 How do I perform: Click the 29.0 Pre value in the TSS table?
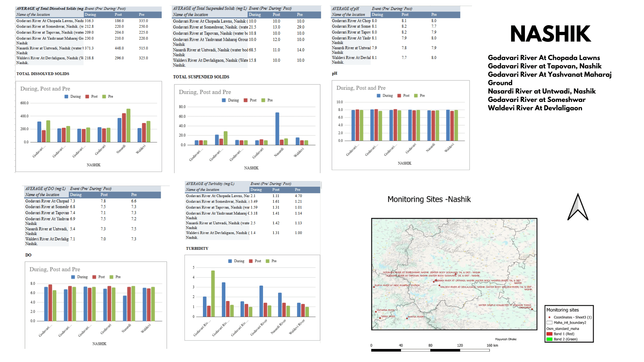301,27
